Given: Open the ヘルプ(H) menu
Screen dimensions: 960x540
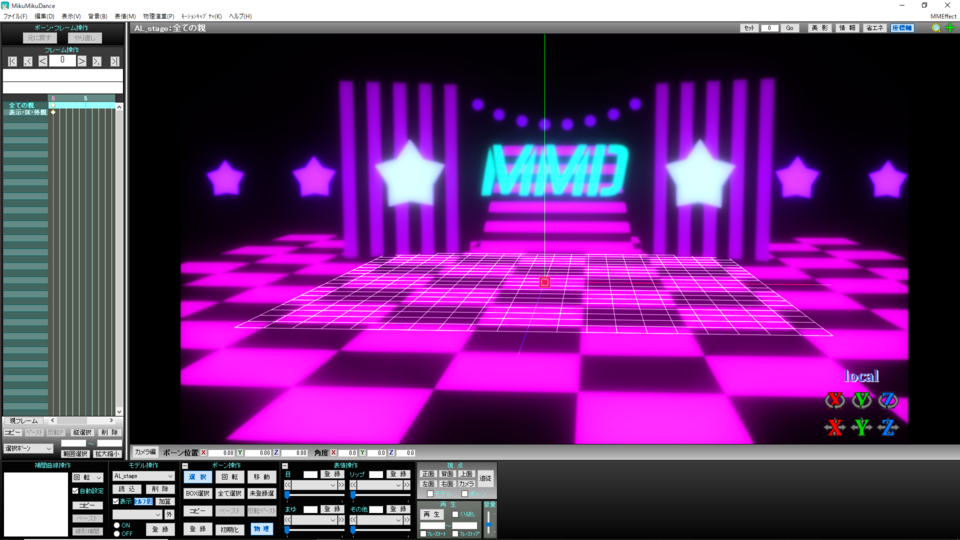Looking at the screenshot, I should [x=241, y=17].
